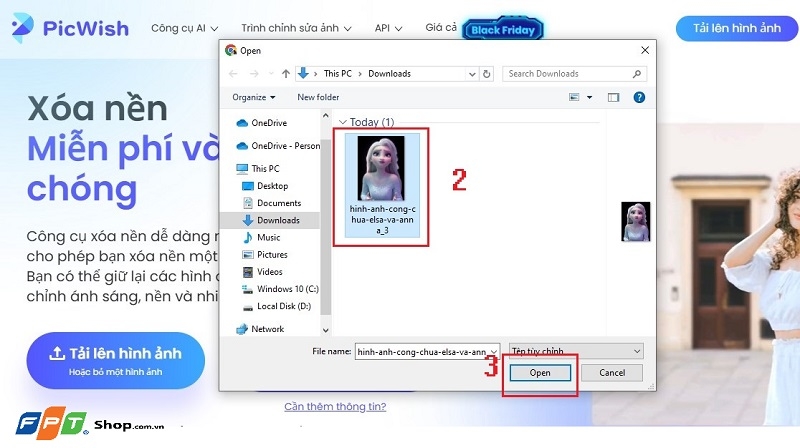Viewport: 800px width, 448px height.
Task: Open the Desktop folder
Action: (x=265, y=186)
